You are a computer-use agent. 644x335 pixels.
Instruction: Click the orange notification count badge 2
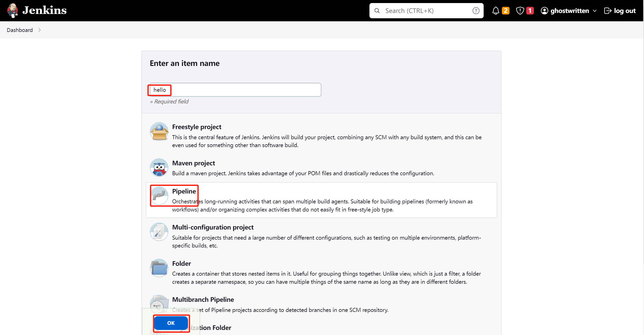point(505,11)
